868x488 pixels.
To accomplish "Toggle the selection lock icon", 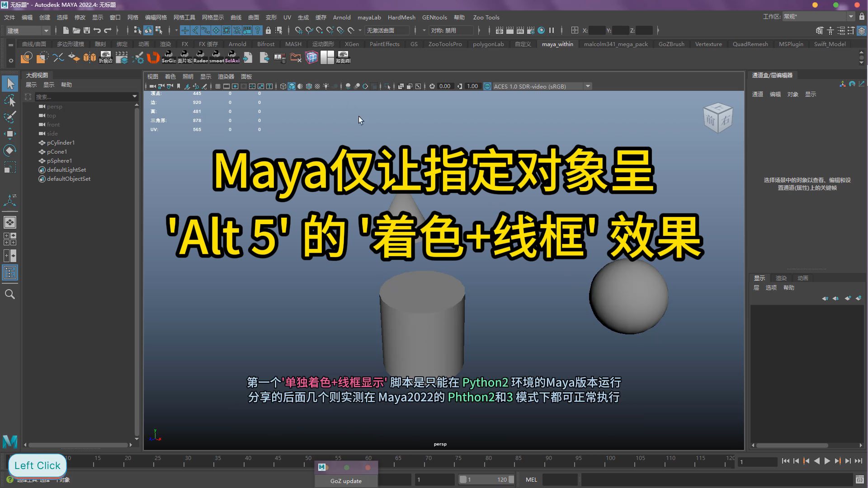I will click(x=268, y=30).
